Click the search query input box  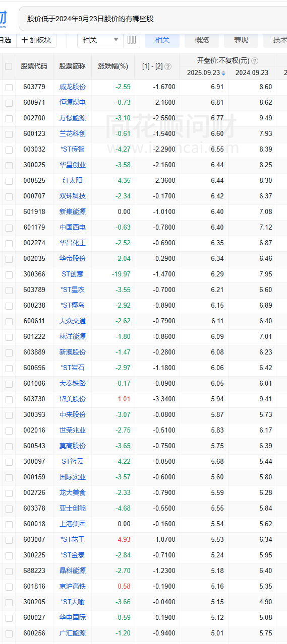[x=153, y=19]
